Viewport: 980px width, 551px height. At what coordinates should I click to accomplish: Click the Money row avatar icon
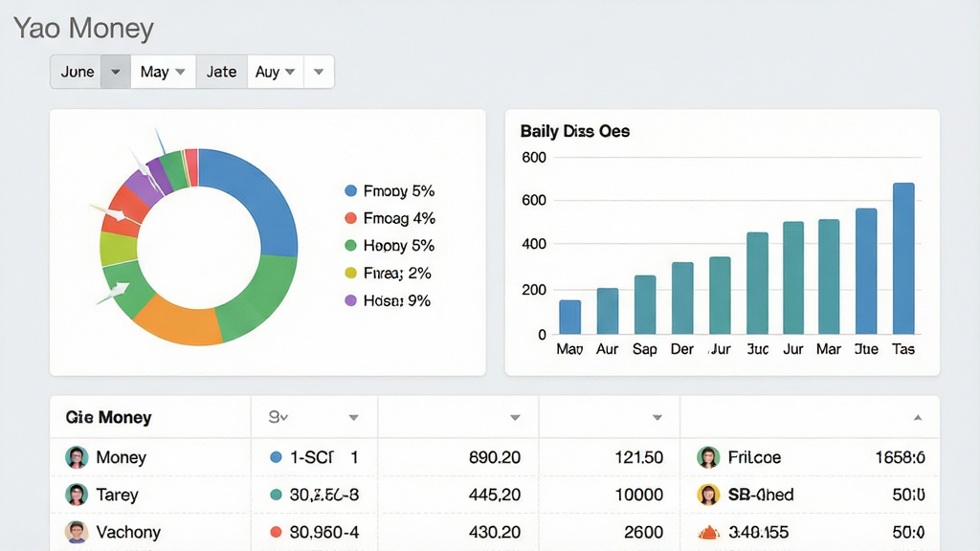coord(77,457)
